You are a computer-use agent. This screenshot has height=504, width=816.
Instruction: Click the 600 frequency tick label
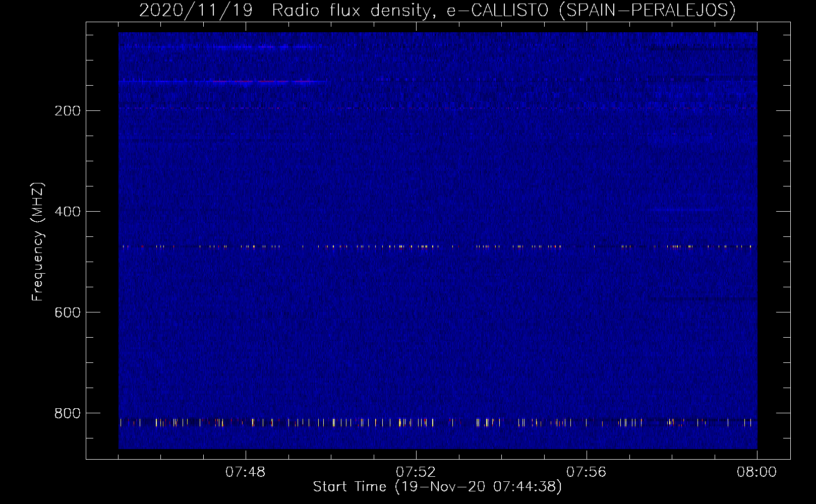coord(68,312)
